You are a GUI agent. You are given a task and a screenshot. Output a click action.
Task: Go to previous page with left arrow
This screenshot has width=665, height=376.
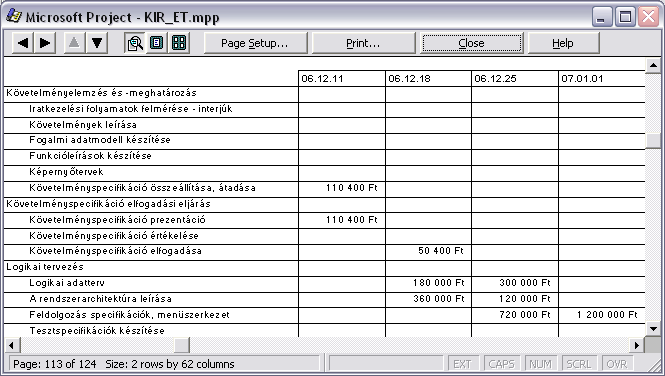point(23,43)
